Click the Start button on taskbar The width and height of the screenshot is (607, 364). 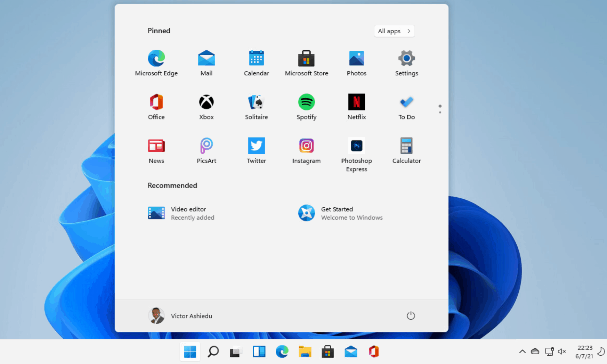coord(190,352)
